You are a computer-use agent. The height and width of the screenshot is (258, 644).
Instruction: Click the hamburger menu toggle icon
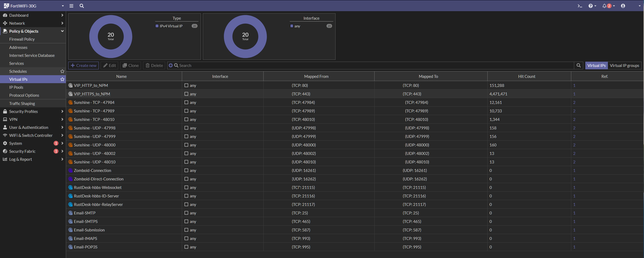pyautogui.click(x=71, y=6)
